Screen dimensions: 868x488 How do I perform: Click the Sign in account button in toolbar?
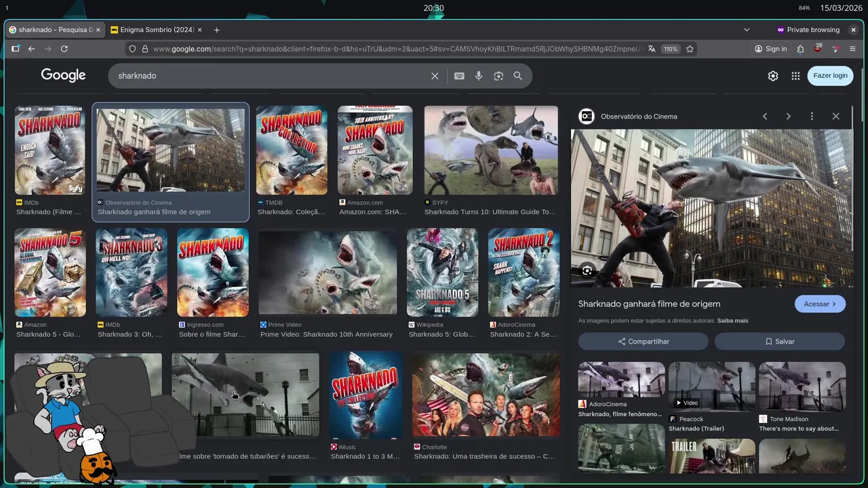[x=771, y=49]
